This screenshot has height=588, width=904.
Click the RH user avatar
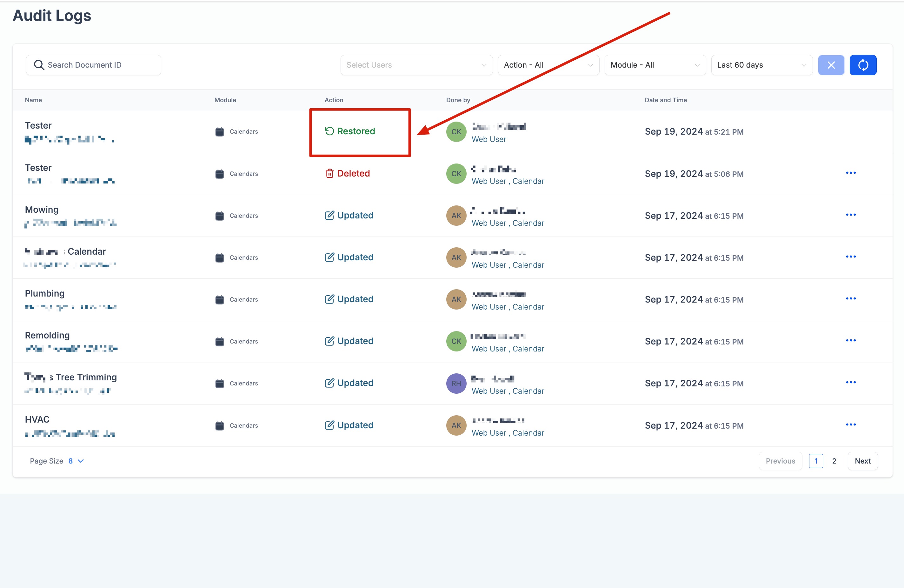[x=456, y=383]
